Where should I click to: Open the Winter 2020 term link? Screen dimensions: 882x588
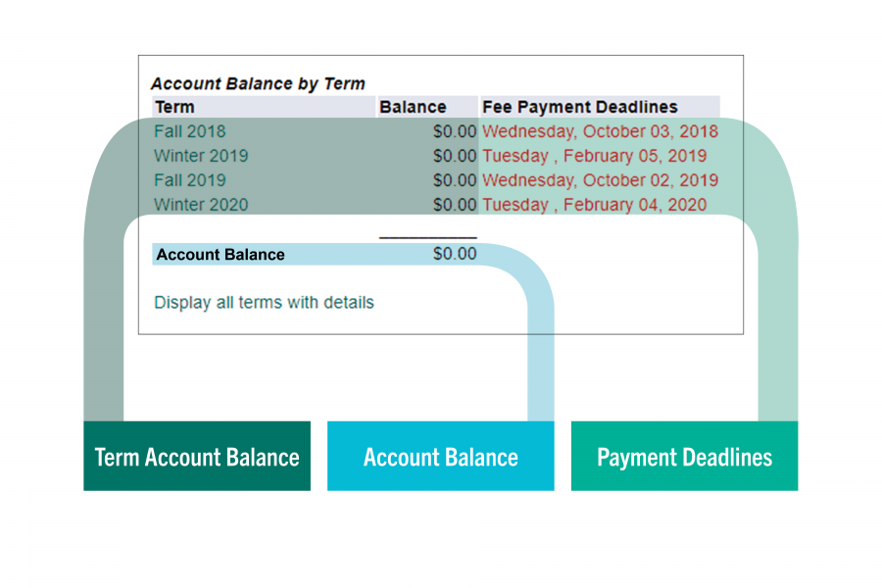[201, 205]
